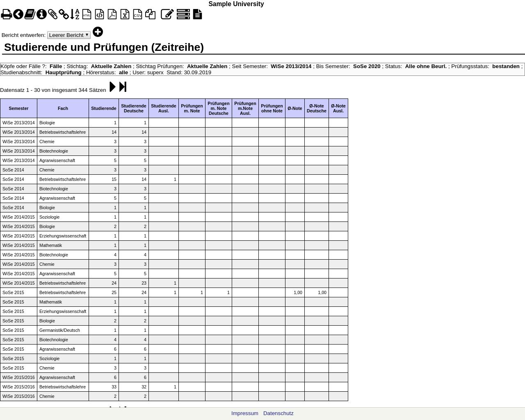This screenshot has width=525, height=420.
Task: Click the Studierende Deutsche column header
Action: point(134,108)
